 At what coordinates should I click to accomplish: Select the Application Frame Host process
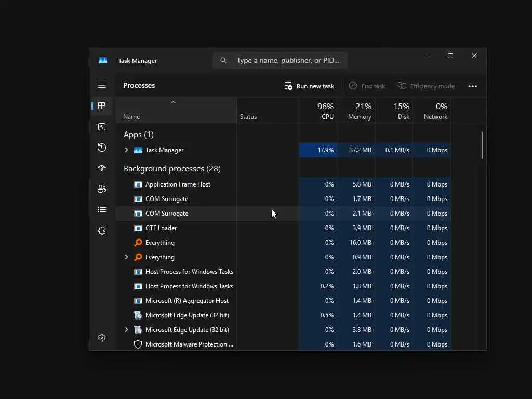[283, 184]
